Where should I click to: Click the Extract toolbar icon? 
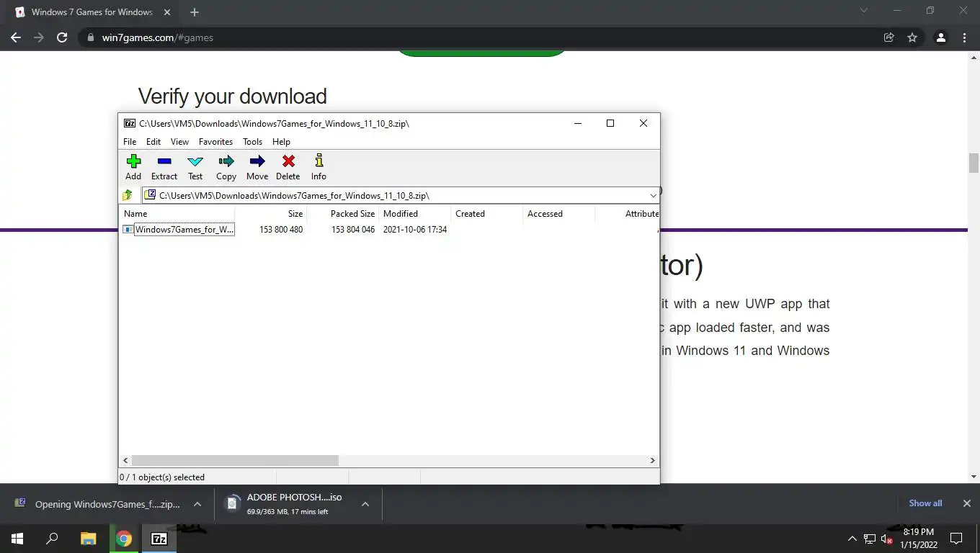(x=164, y=167)
